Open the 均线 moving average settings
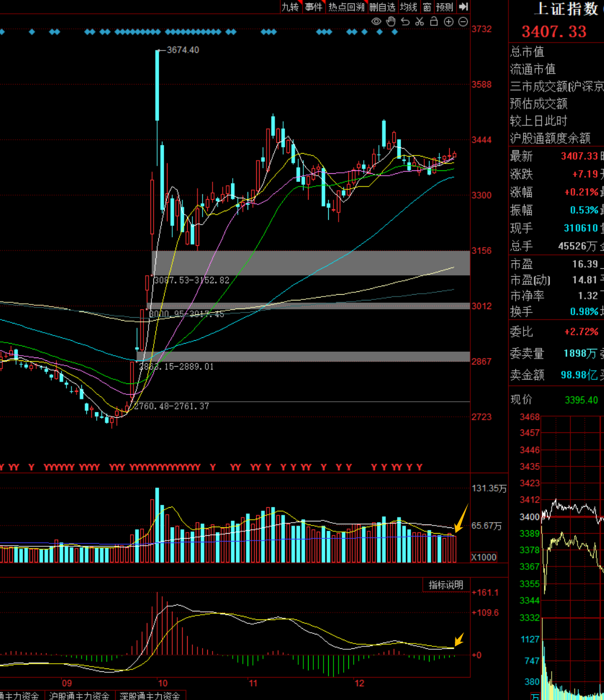Viewport: 604px width, 700px height. pyautogui.click(x=409, y=7)
